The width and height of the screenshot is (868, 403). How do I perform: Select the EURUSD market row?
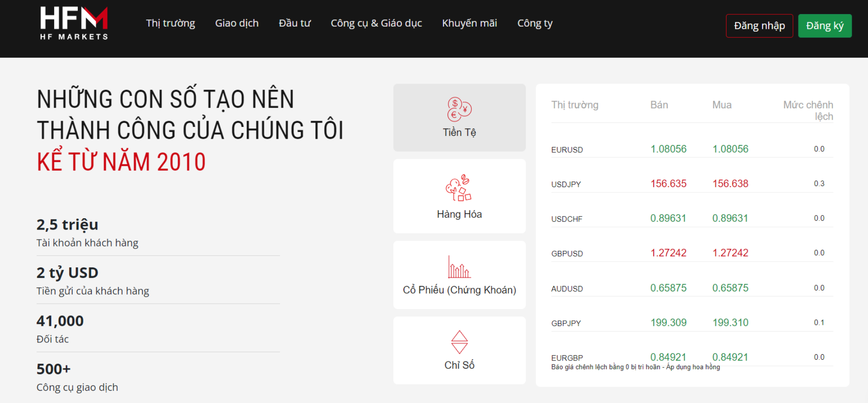pos(692,149)
